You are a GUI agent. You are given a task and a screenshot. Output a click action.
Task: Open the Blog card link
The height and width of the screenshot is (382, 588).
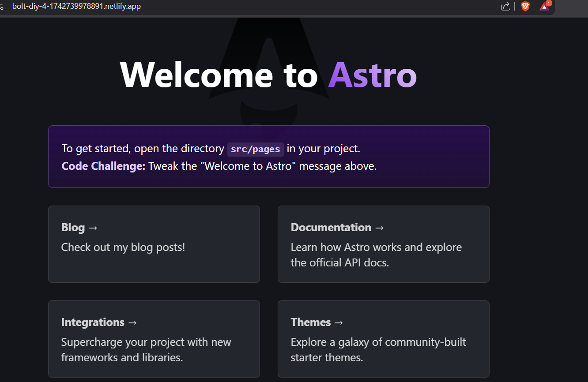point(154,244)
